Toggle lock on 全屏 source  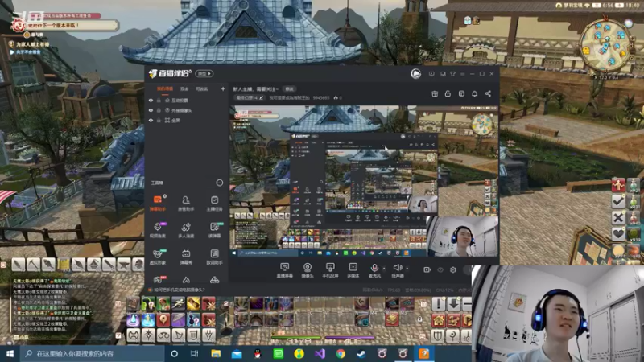(x=159, y=120)
